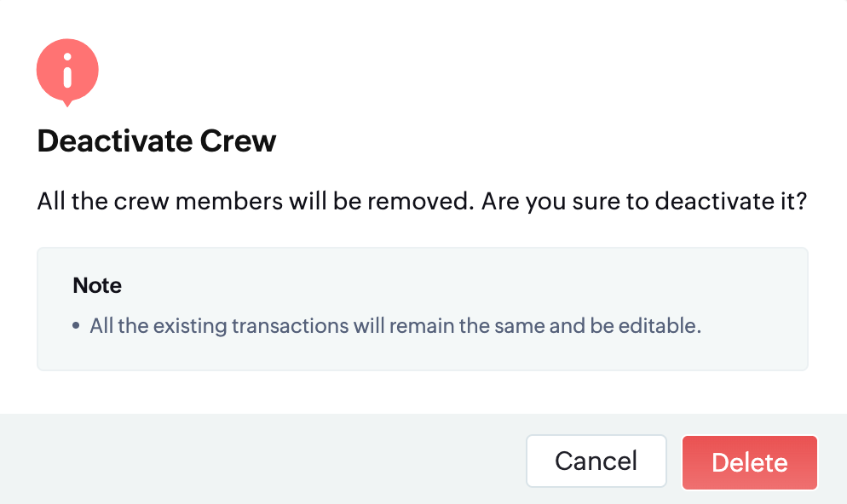Click the sentence about crew members being removed
This screenshot has width=847, height=504.
[x=255, y=203]
